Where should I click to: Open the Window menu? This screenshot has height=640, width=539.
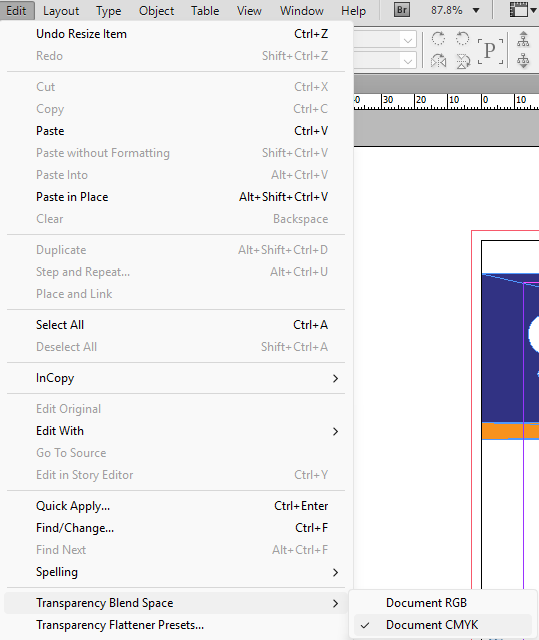[302, 11]
